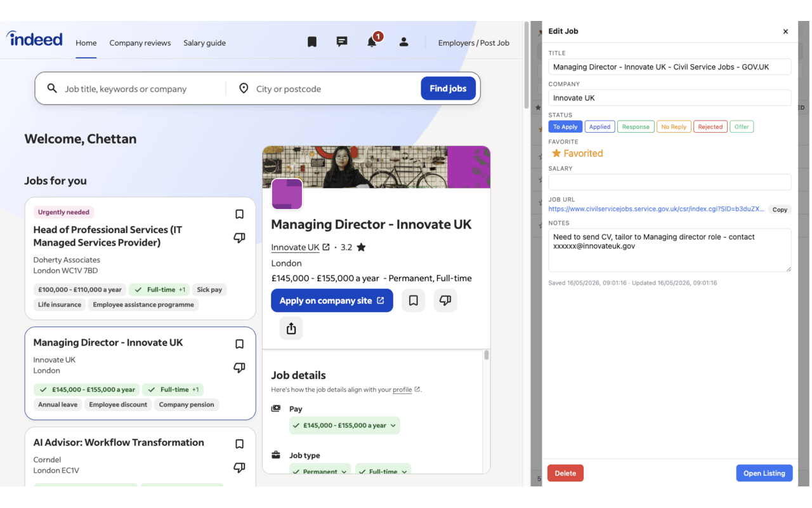Close the Edit Job panel
812x508 pixels.
click(785, 31)
